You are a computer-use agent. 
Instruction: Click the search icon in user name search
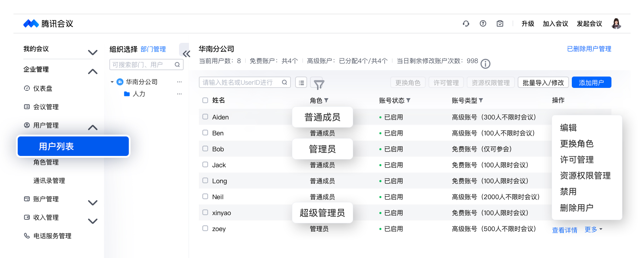[x=284, y=82]
